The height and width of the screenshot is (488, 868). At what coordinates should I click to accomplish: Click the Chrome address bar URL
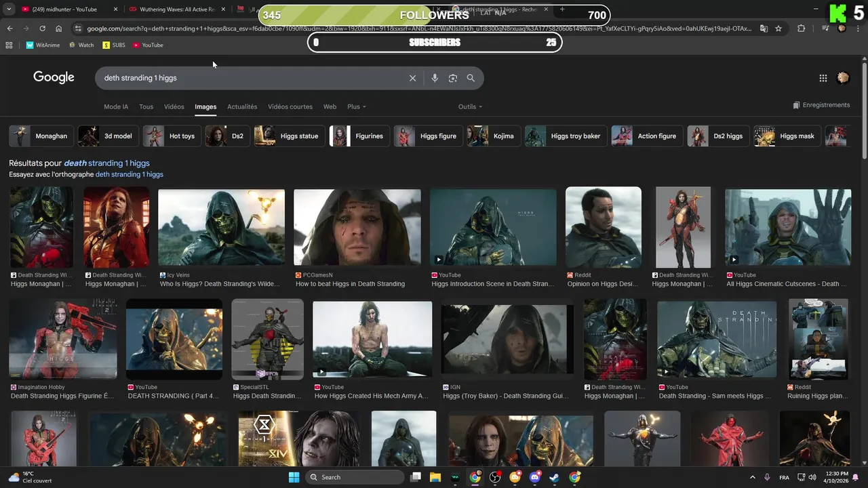(x=418, y=28)
